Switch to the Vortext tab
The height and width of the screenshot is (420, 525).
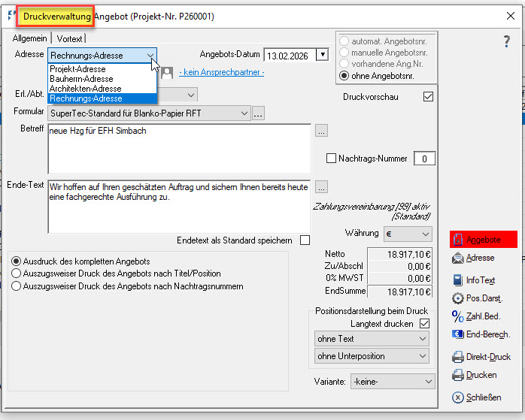tap(68, 38)
